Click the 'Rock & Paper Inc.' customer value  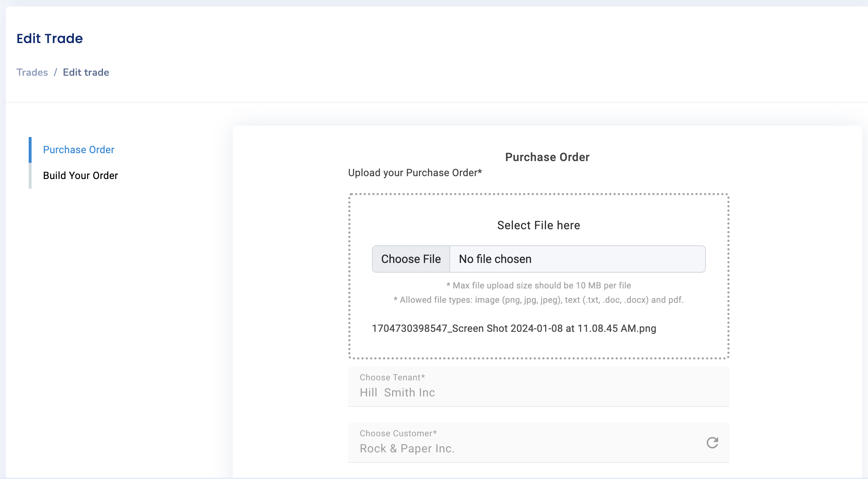(x=407, y=448)
